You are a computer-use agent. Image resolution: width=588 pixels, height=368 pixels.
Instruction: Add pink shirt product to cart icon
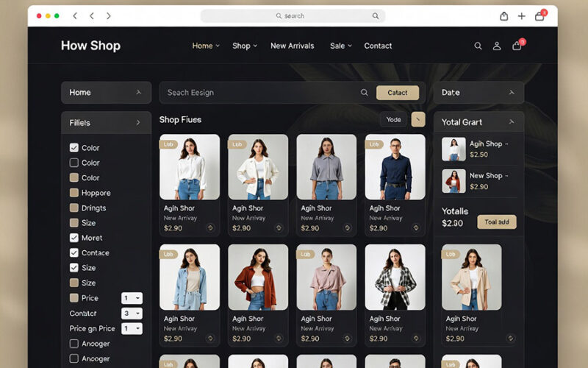coord(347,339)
